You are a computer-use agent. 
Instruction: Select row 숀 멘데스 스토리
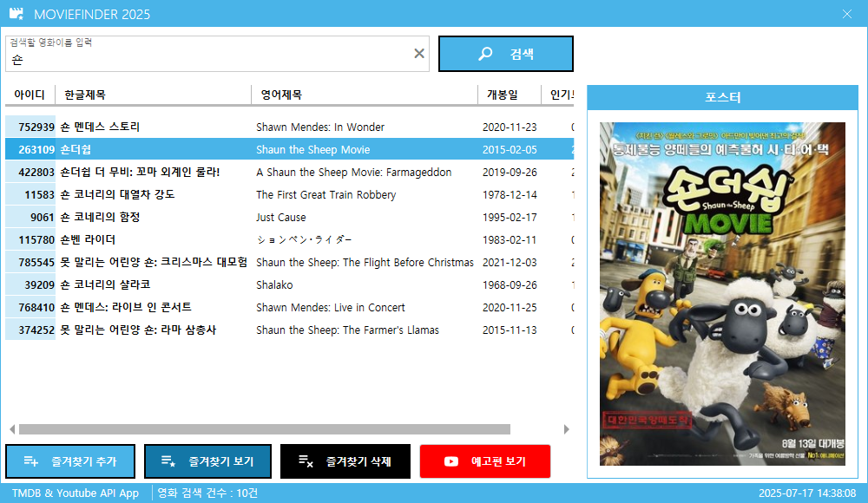click(290, 127)
